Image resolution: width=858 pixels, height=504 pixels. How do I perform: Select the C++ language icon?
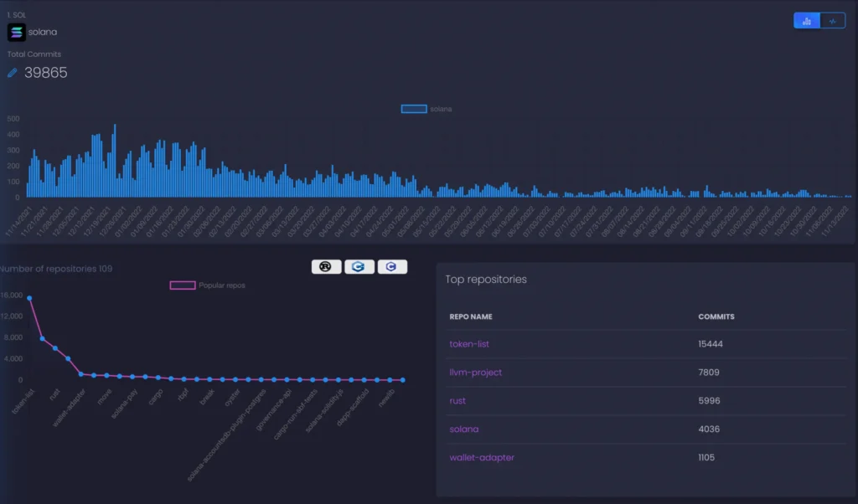coord(359,266)
